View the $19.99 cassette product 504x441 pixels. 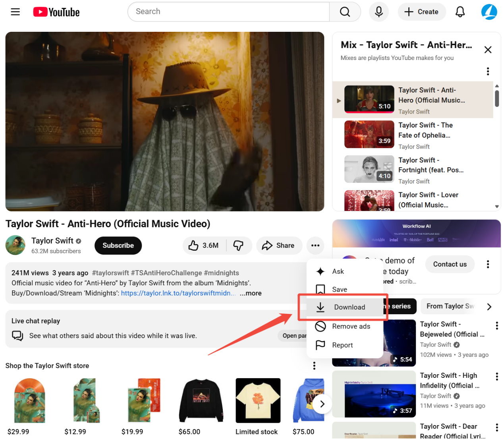(144, 401)
